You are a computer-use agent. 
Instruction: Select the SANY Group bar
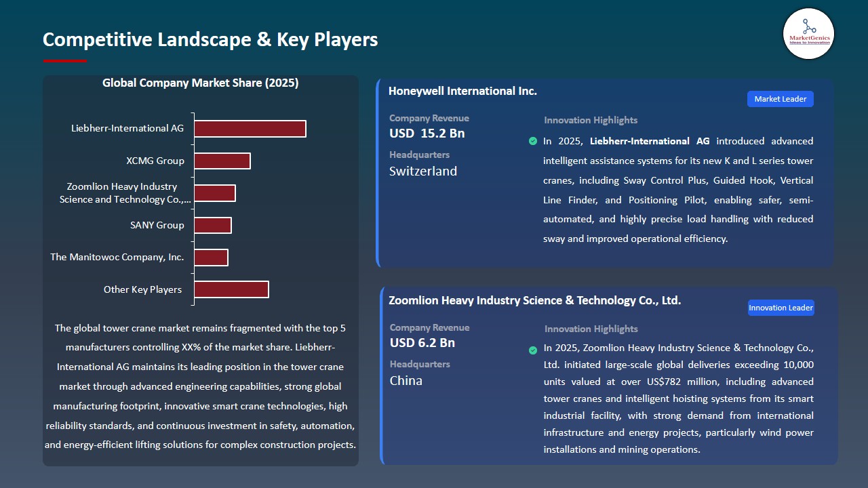point(213,225)
